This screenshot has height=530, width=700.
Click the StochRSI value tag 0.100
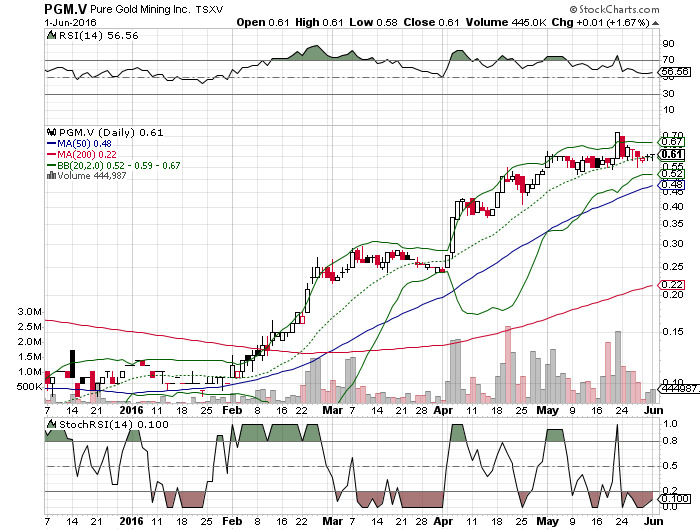(x=674, y=498)
